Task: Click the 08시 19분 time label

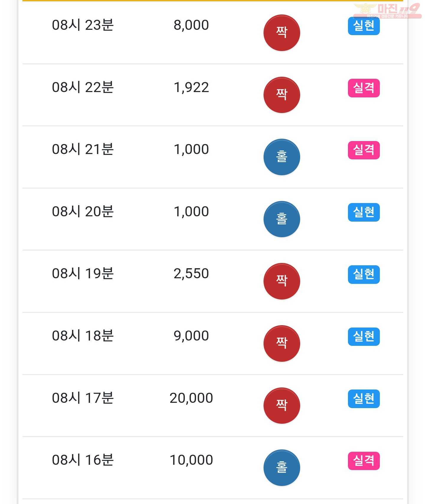Action: [x=83, y=273]
